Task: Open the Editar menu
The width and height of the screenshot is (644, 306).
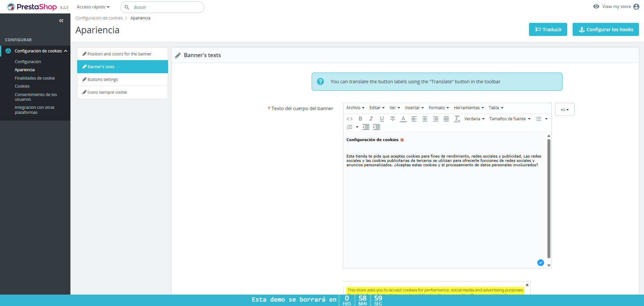Action: (377, 108)
